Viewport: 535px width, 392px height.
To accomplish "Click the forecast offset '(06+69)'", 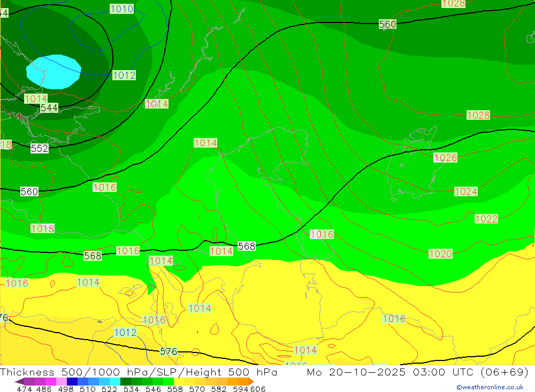I will [505, 372].
